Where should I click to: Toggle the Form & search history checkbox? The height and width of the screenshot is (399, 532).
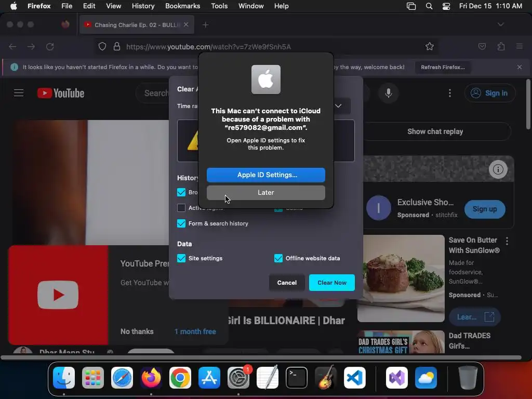[x=181, y=223]
